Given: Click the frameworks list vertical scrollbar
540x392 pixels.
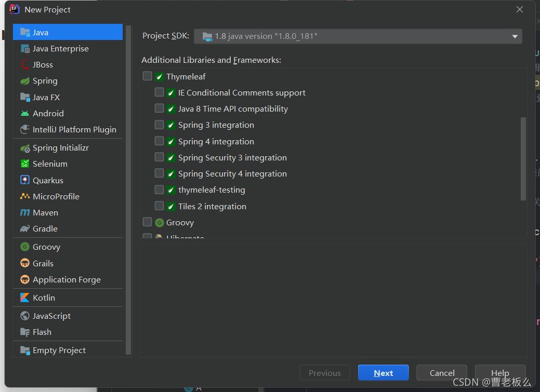Looking at the screenshot, I should point(523,159).
